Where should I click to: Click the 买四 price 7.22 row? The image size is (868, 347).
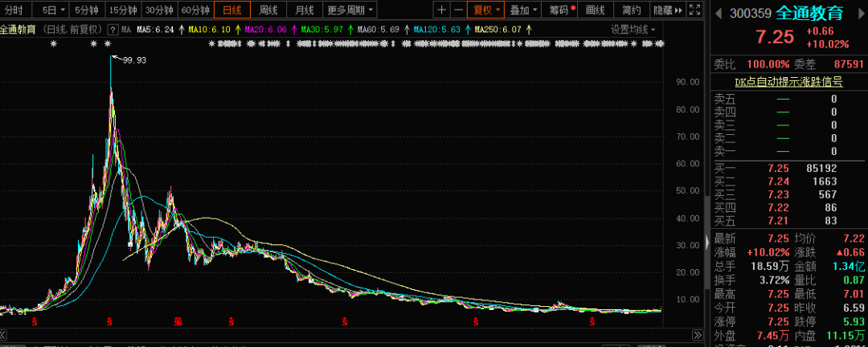point(789,208)
